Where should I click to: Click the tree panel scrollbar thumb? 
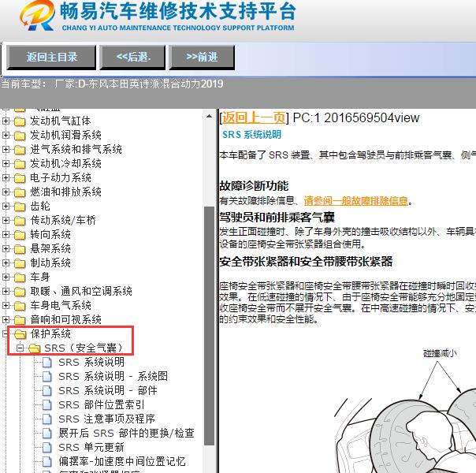tap(209, 326)
